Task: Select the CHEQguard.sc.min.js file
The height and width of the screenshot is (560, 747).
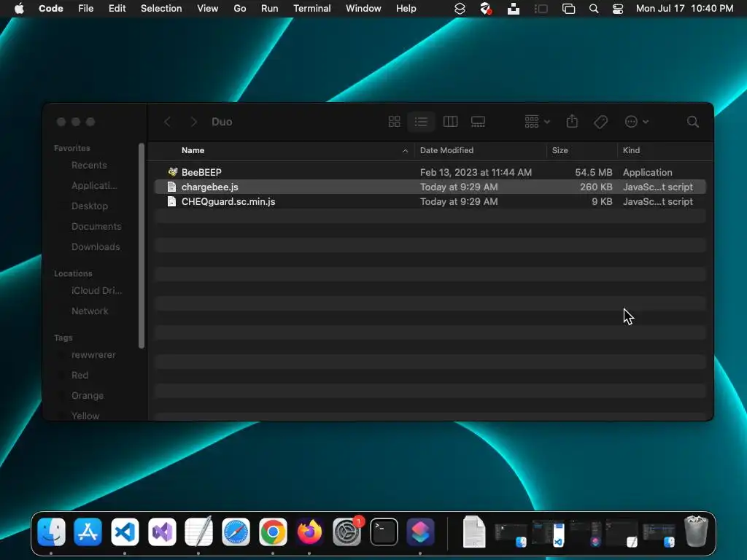Action: click(430, 202)
